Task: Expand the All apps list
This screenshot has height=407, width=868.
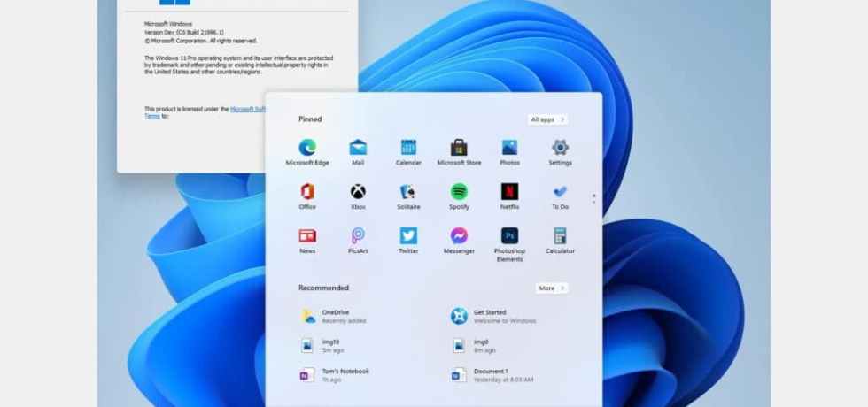Action: pos(547,119)
